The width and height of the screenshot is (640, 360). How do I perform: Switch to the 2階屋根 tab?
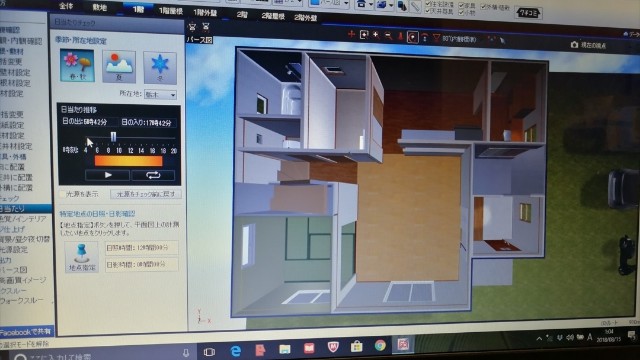[x=273, y=16]
